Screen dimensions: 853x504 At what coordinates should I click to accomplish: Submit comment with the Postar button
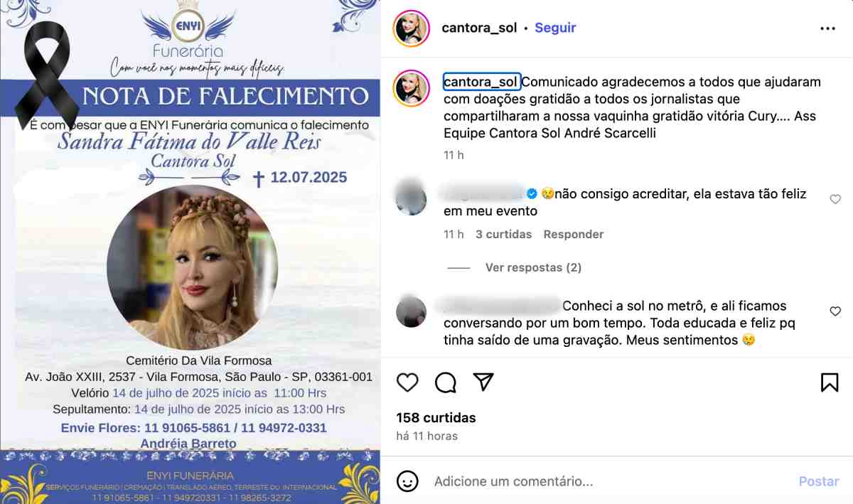pos(819,481)
